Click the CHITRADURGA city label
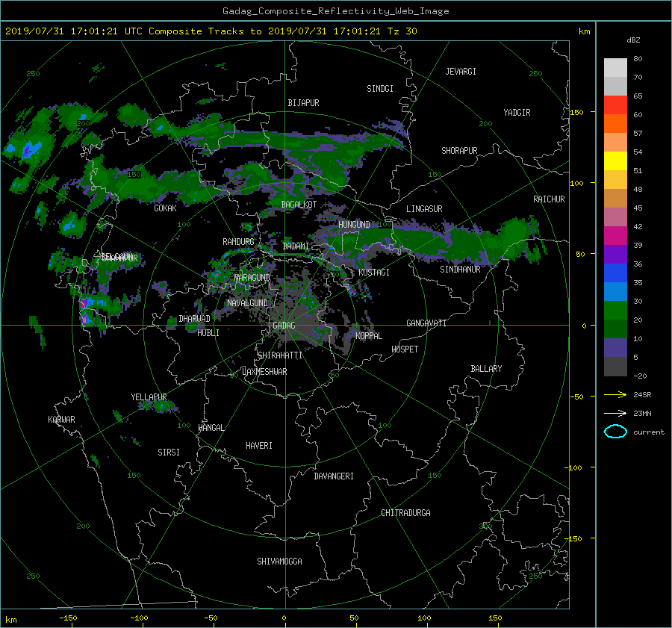Screen dimensions: 672x628 [x=405, y=513]
